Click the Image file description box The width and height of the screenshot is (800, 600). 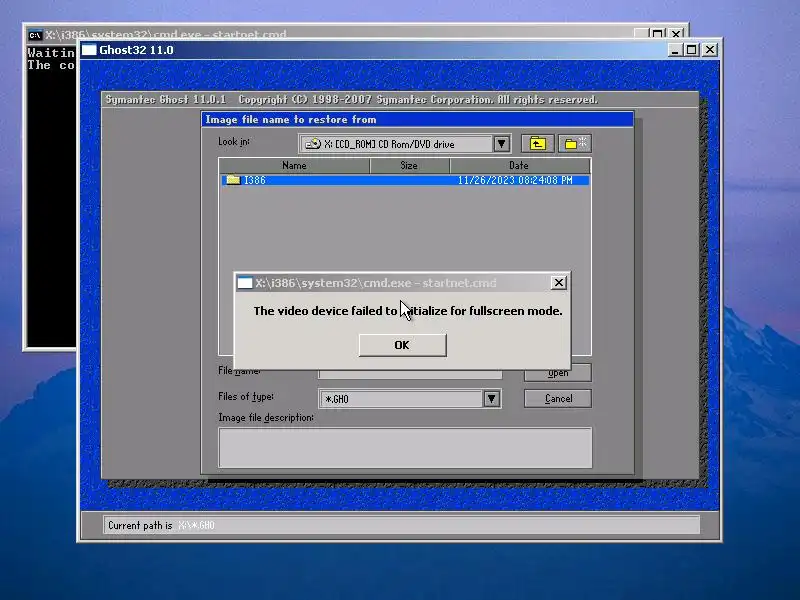[x=405, y=447]
